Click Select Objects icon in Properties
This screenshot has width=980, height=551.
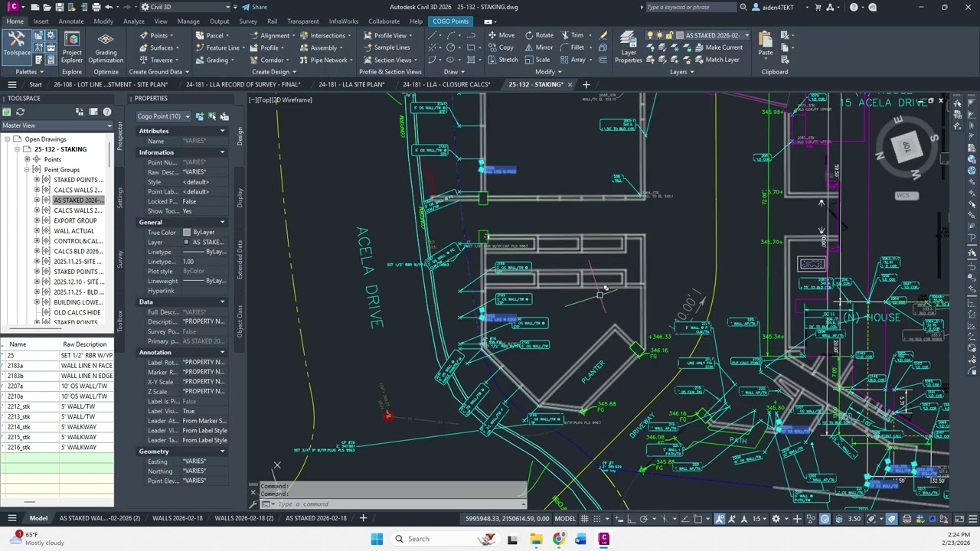pyautogui.click(x=212, y=116)
